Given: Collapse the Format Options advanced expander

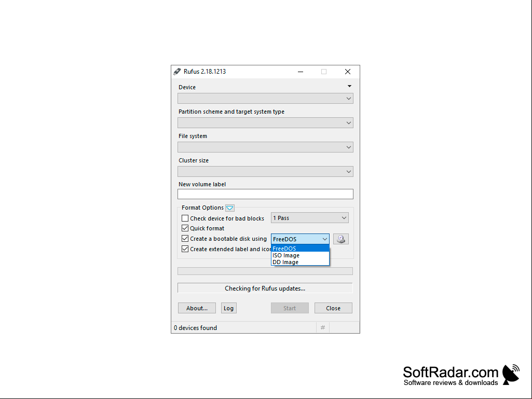Looking at the screenshot, I should pos(230,208).
